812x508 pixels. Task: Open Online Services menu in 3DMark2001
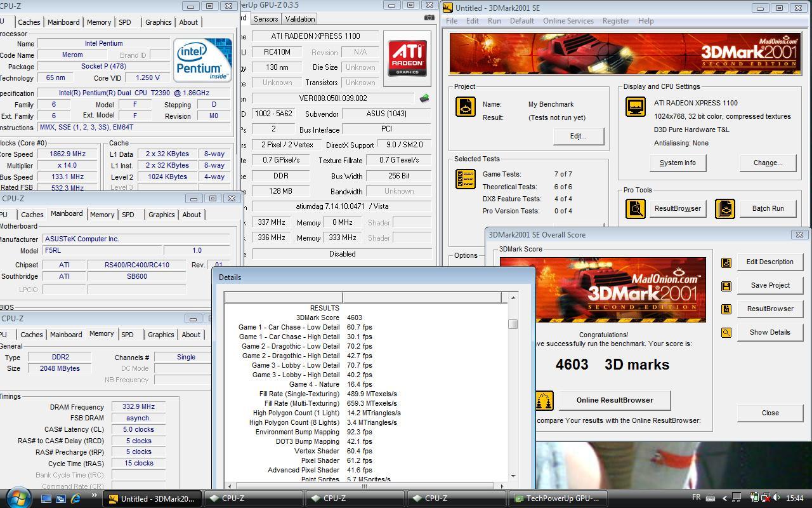pos(568,21)
